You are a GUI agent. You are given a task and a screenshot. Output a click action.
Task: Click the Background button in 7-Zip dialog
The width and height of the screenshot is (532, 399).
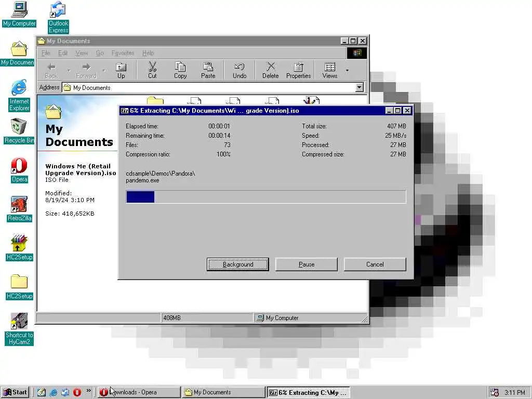238,264
